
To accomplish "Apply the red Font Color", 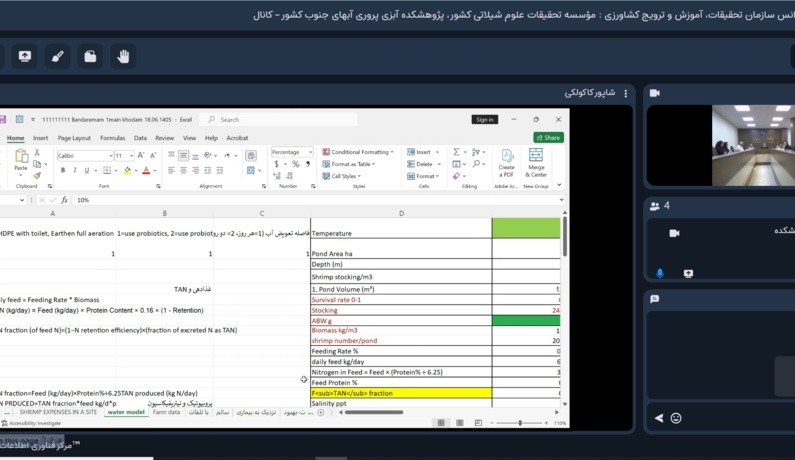I will (146, 170).
